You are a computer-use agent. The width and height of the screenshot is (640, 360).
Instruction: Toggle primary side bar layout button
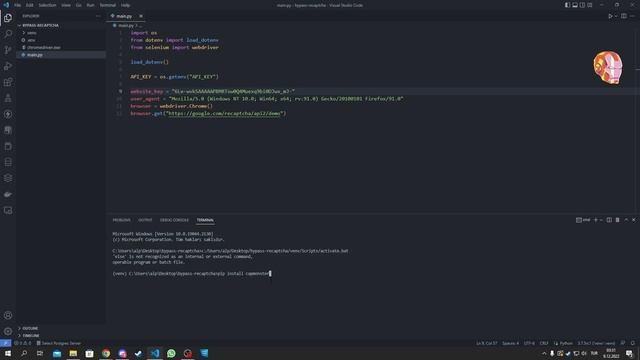(567, 5)
